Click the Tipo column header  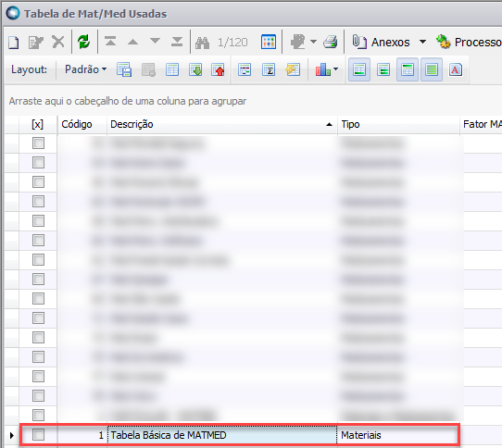(x=398, y=124)
